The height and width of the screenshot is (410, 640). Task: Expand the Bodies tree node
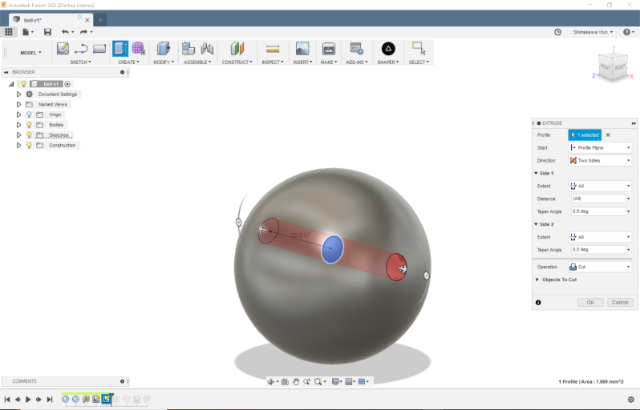click(x=18, y=125)
